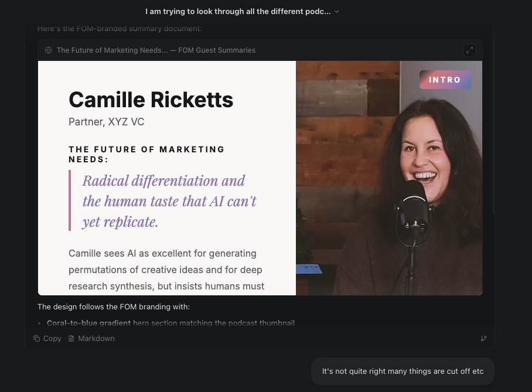Click the globe icon in the artifact header
The image size is (532, 392).
(x=49, y=50)
